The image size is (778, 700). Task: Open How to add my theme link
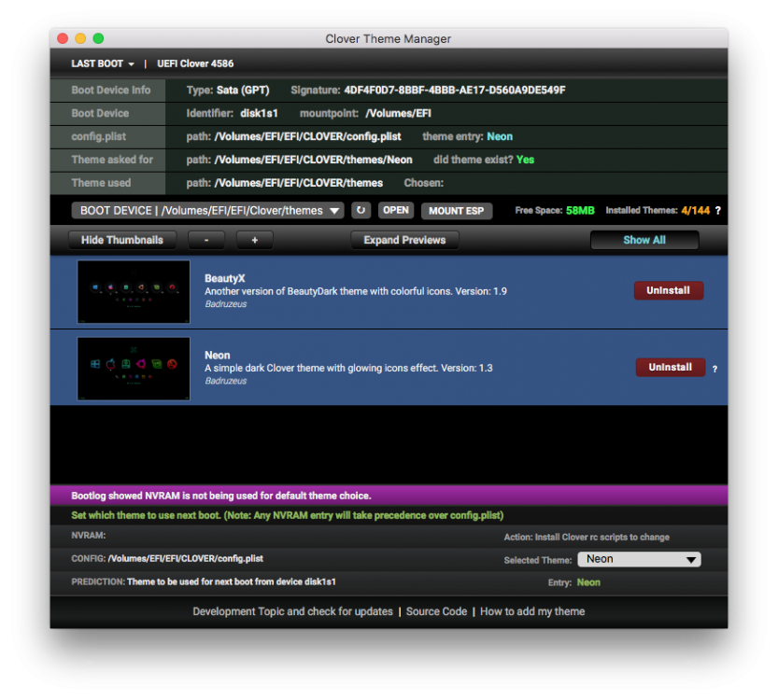532,611
